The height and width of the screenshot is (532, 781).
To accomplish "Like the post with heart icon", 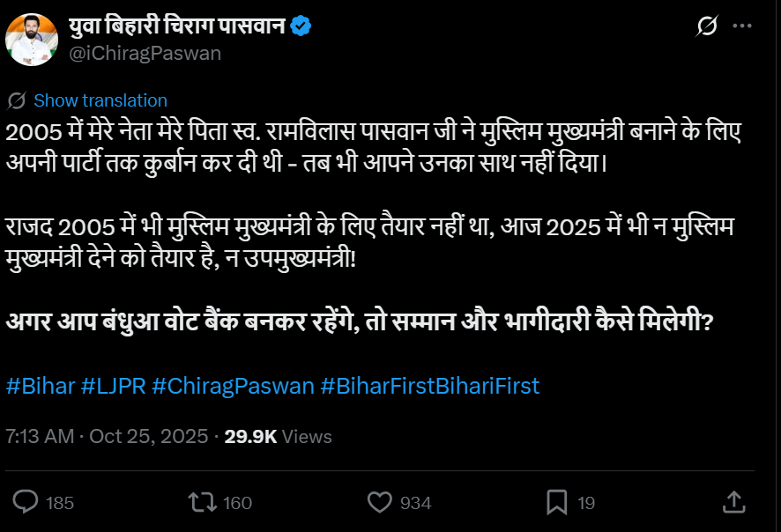I will (379, 502).
